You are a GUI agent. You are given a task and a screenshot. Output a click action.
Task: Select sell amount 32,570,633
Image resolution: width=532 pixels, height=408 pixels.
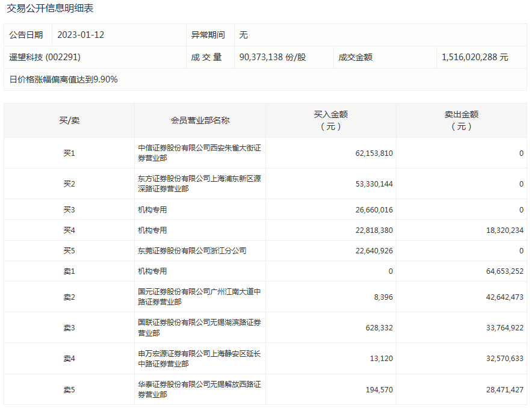504,359
